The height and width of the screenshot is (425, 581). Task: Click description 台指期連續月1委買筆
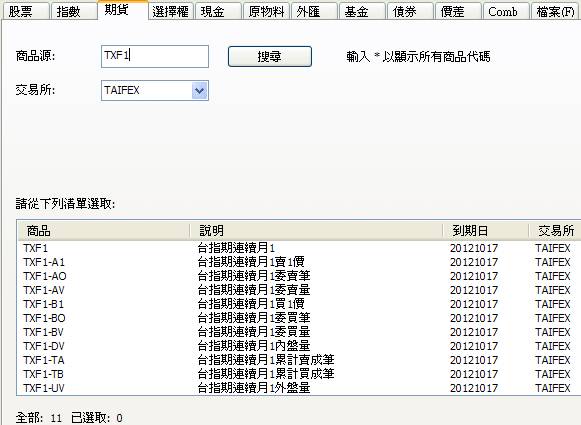pos(254,318)
